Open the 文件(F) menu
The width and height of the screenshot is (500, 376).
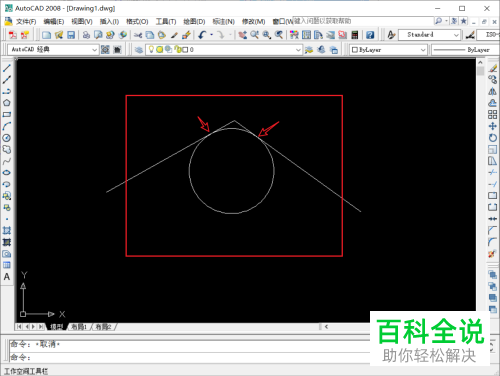26,22
